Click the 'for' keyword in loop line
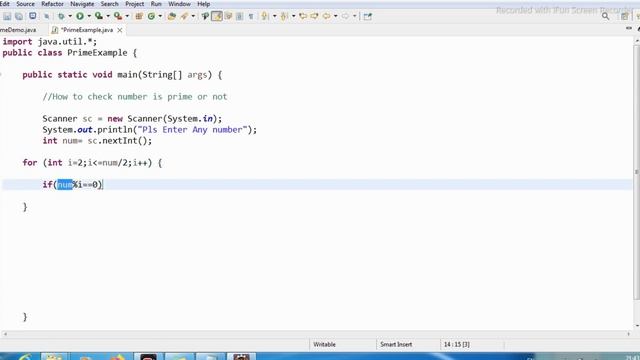 30,163
